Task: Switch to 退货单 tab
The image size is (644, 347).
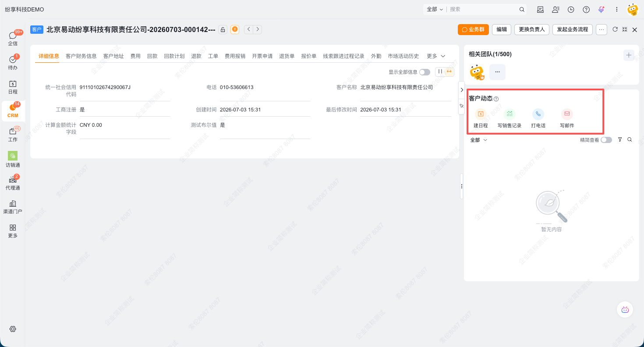Action: tap(287, 56)
